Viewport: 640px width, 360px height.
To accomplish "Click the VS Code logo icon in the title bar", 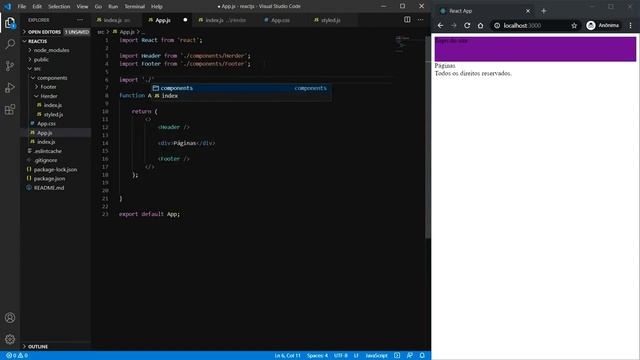I will [x=8, y=6].
